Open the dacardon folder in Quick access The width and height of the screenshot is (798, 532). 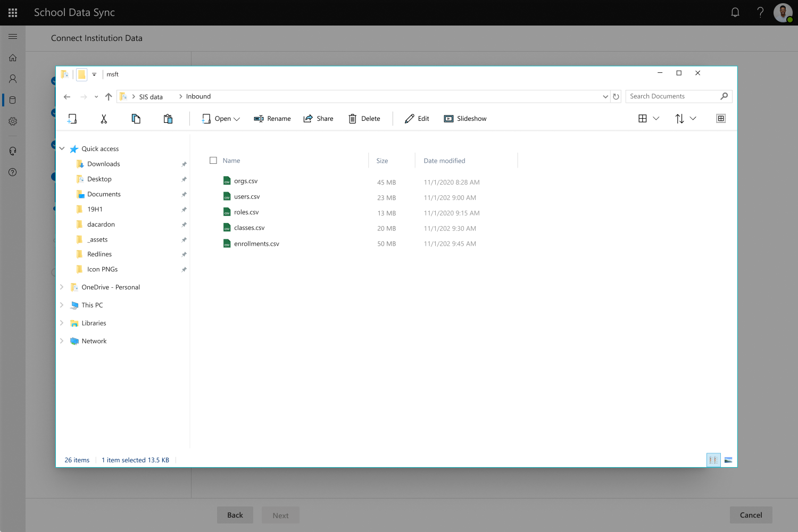pyautogui.click(x=101, y=225)
